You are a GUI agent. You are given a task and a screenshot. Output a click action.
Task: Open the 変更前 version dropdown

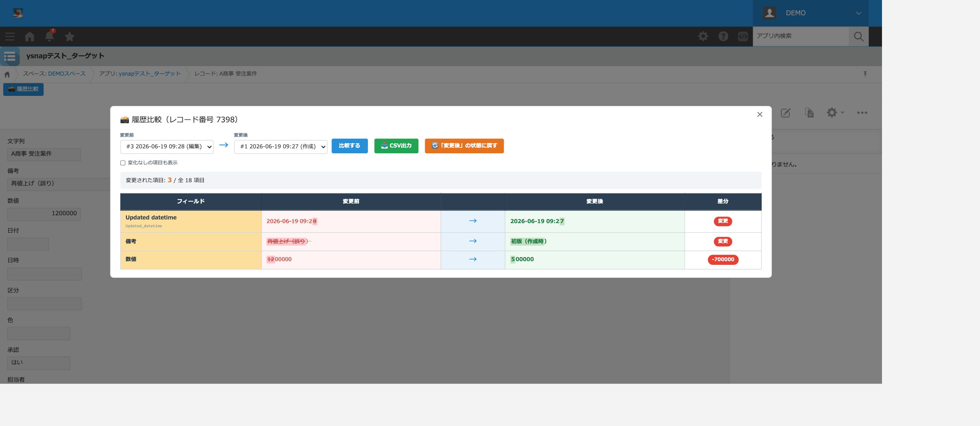coord(167,147)
